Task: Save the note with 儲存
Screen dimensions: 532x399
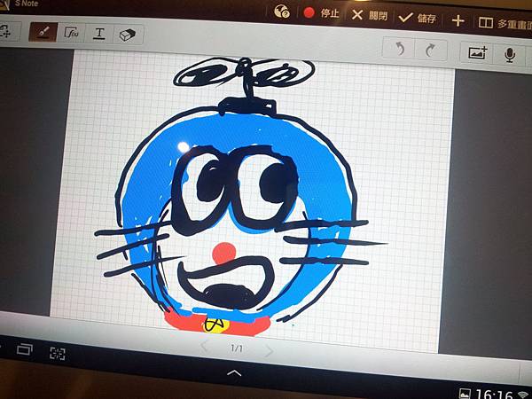Action: pos(418,18)
